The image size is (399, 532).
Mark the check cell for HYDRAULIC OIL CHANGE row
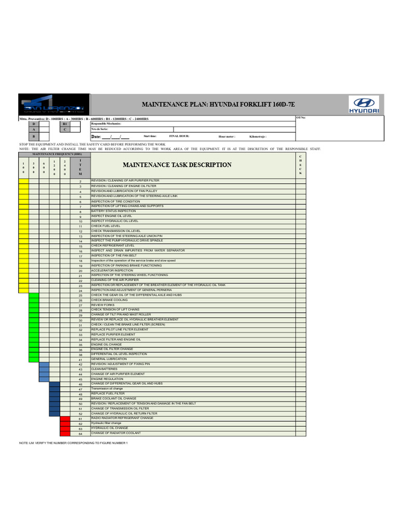click(301, 428)
